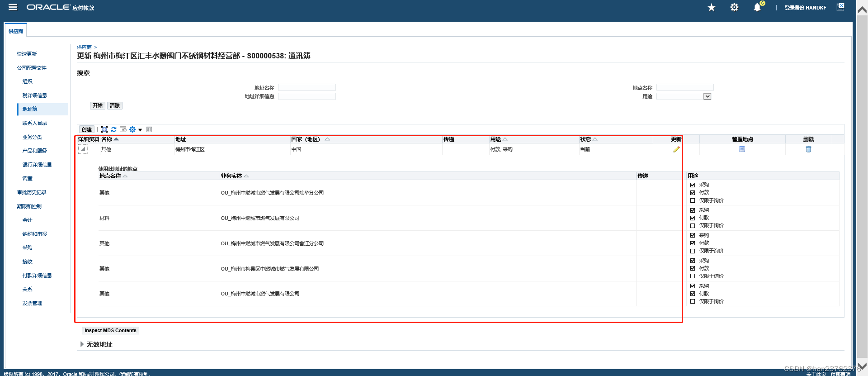Click the 地址详细信息 search field
Image resolution: width=868 pixels, height=376 pixels.
click(307, 96)
